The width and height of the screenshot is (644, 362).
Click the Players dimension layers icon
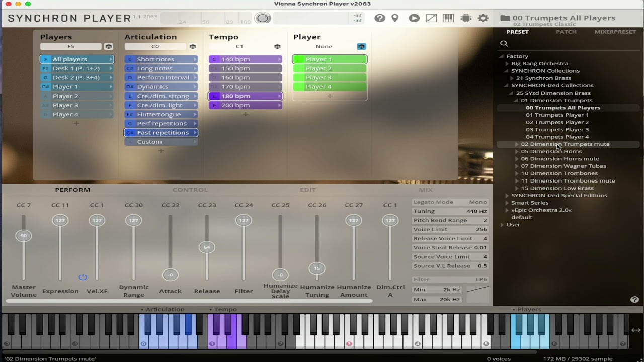point(108,47)
